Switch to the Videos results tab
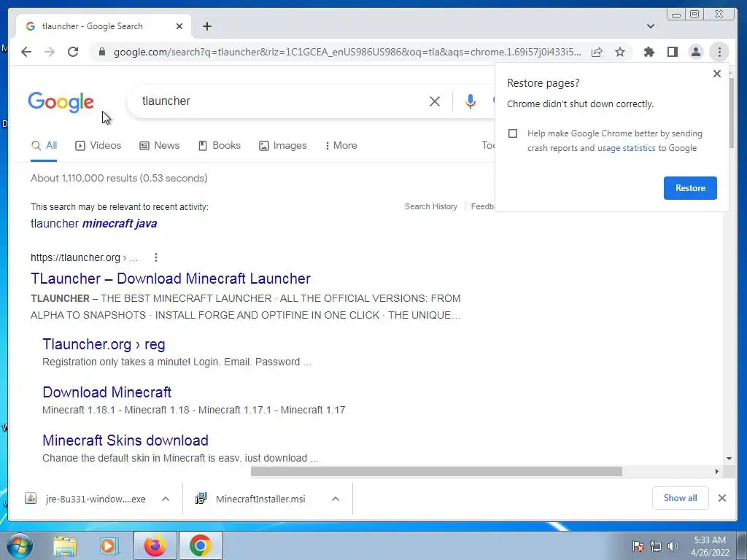Image resolution: width=747 pixels, height=560 pixels. [x=98, y=146]
